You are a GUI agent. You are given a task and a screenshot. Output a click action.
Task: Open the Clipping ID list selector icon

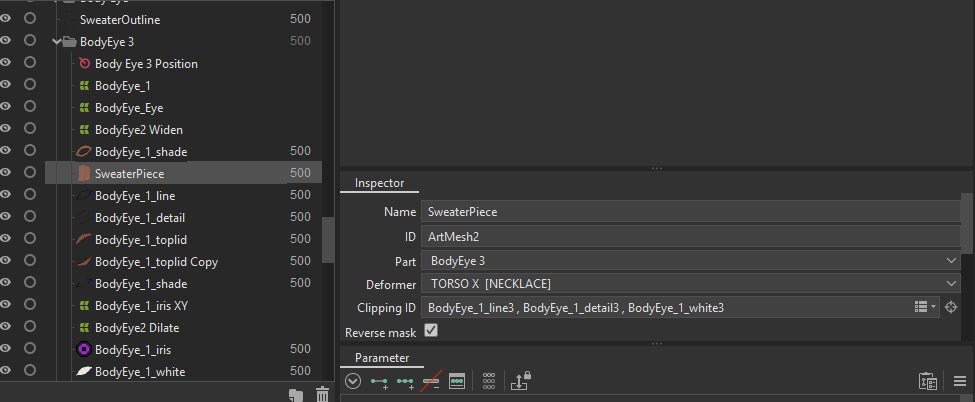[925, 307]
